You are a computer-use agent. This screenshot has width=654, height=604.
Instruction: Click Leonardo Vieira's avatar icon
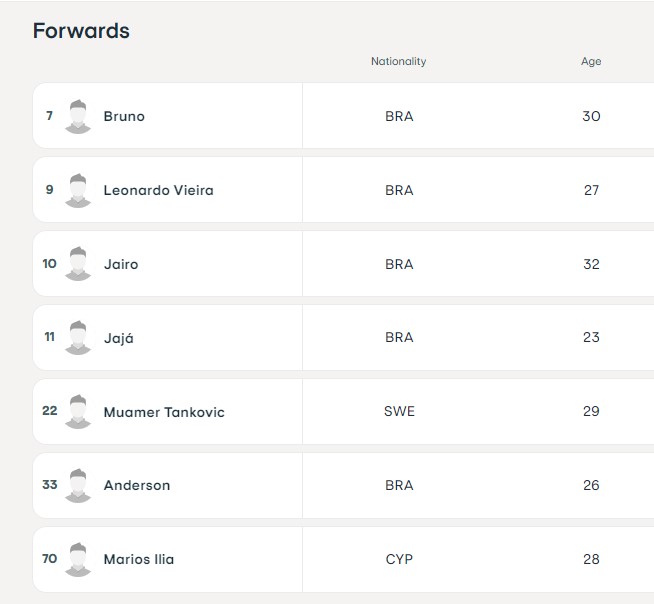coord(78,191)
